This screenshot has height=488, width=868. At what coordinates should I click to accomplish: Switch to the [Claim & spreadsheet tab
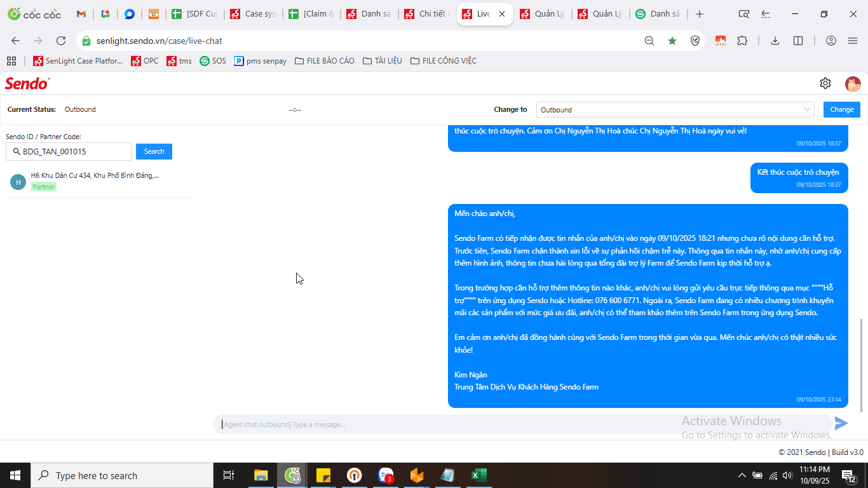311,14
